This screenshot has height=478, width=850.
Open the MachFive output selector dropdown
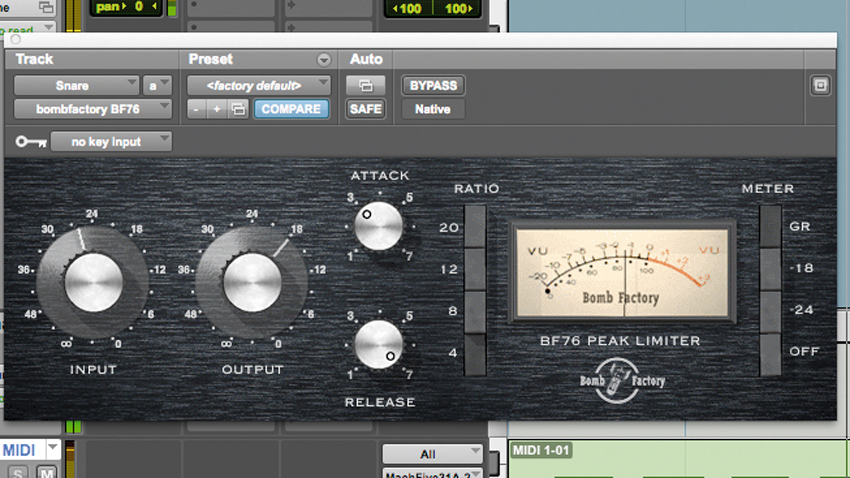pos(432,473)
